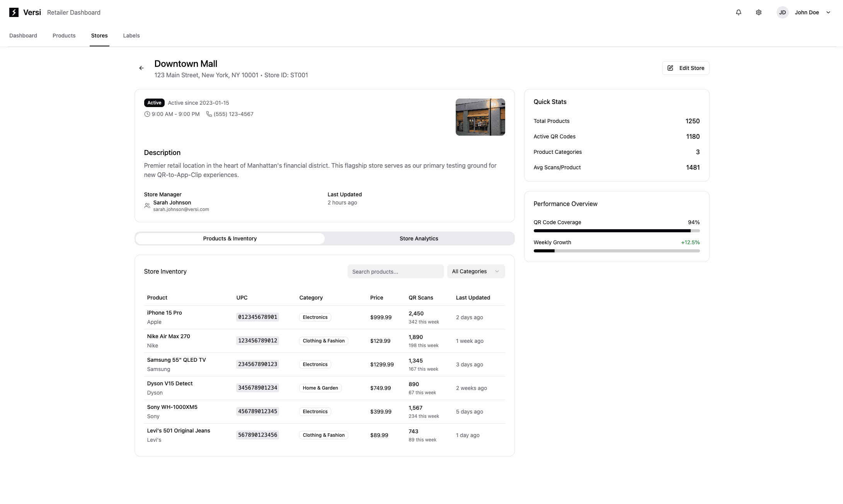Image resolution: width=843 pixels, height=504 pixels.
Task: Click the Total Products value 1250
Action: 692,121
